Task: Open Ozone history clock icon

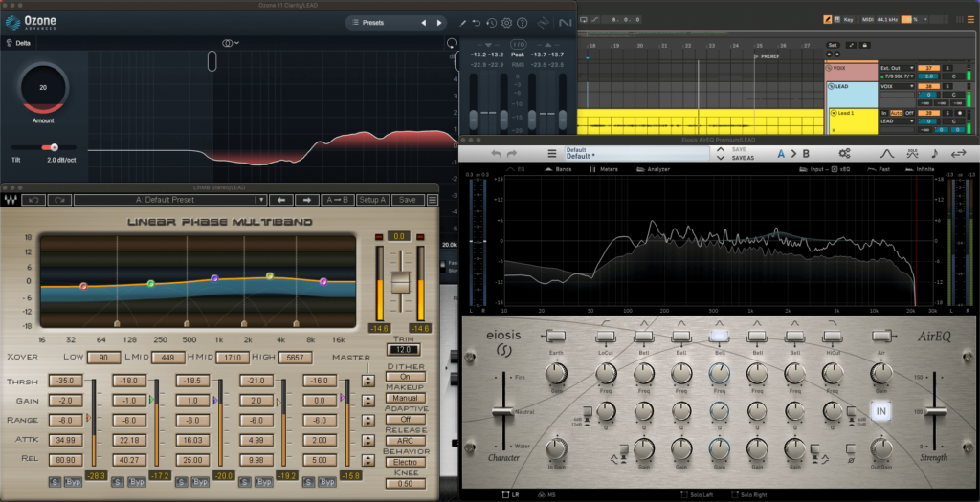Action: click(492, 23)
